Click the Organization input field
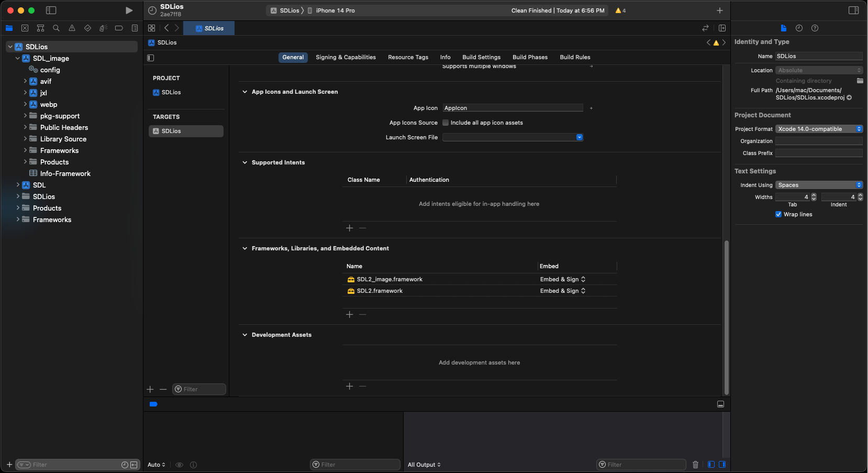The height and width of the screenshot is (473, 868). tap(819, 141)
